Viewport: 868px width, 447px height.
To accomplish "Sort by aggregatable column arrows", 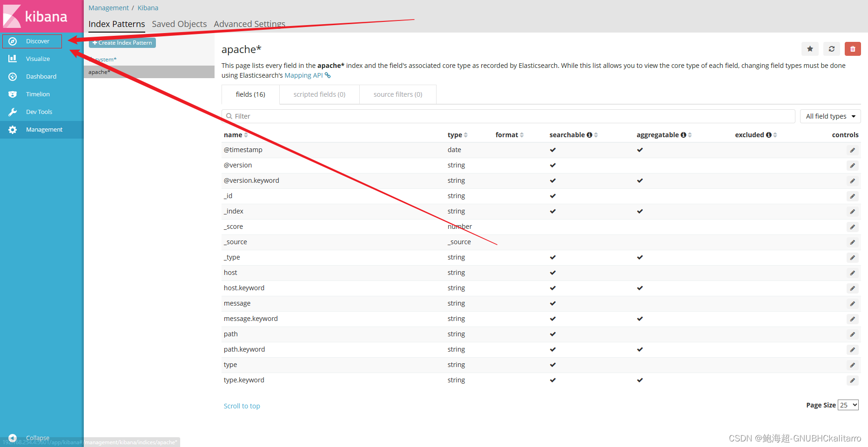I will pyautogui.click(x=690, y=135).
